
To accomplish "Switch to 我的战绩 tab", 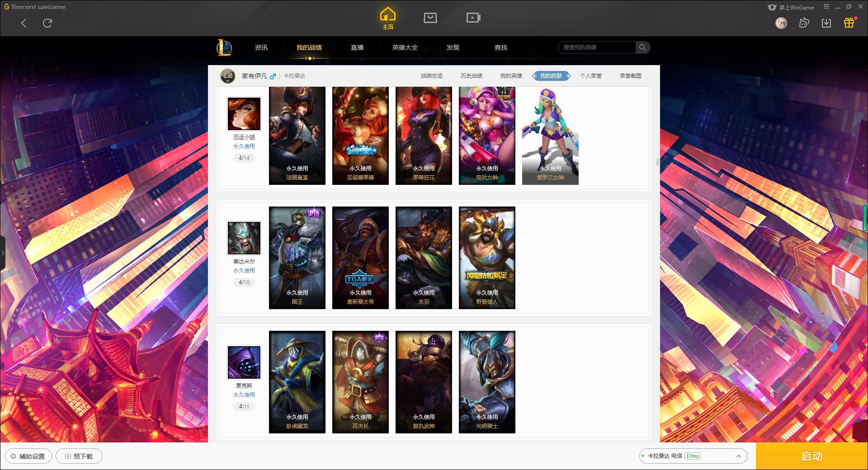I will point(309,47).
